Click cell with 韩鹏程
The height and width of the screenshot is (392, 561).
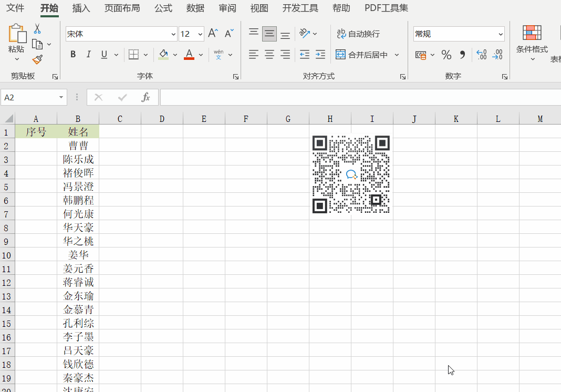78,200
